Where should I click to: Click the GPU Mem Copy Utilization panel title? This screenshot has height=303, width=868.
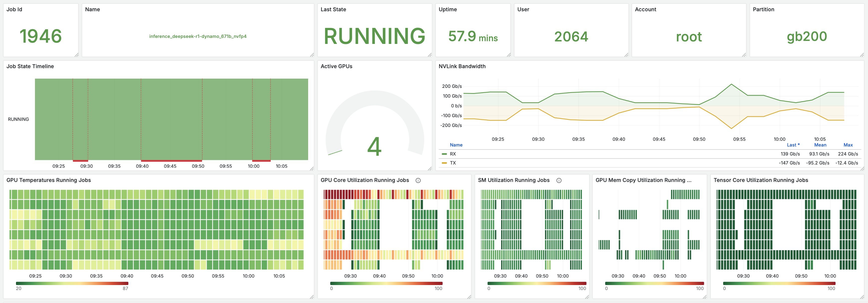(x=644, y=180)
